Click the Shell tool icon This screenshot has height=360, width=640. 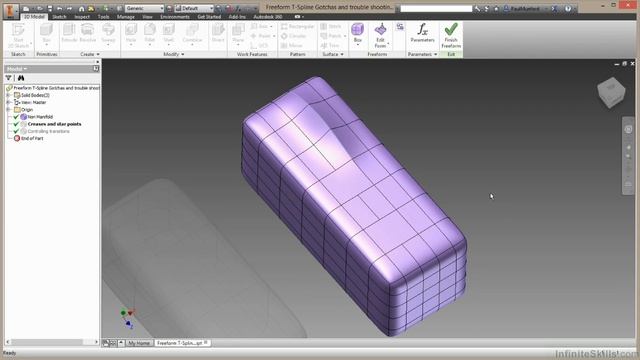[x=169, y=29]
